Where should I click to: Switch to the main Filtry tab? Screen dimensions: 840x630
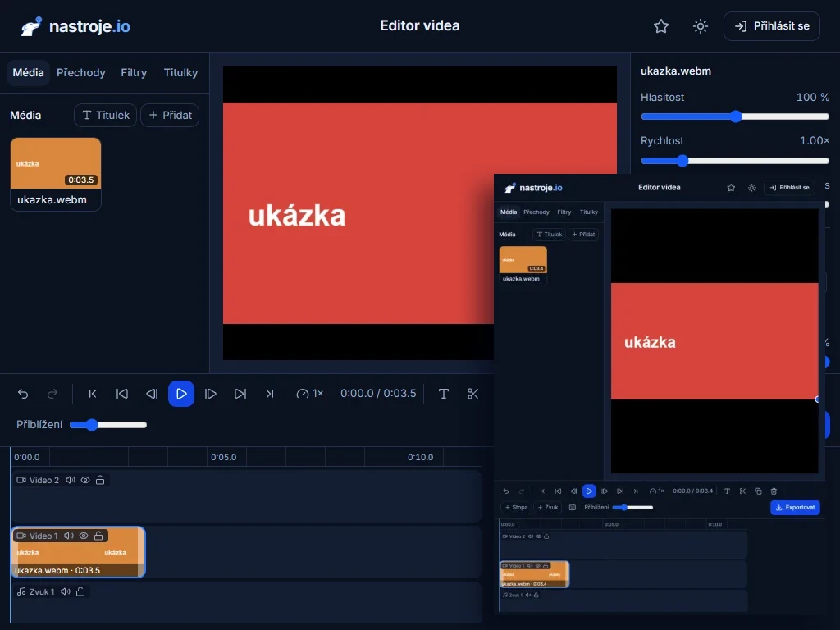(134, 72)
